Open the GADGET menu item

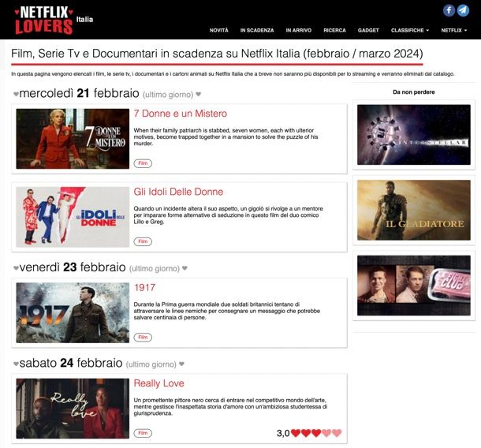[368, 31]
